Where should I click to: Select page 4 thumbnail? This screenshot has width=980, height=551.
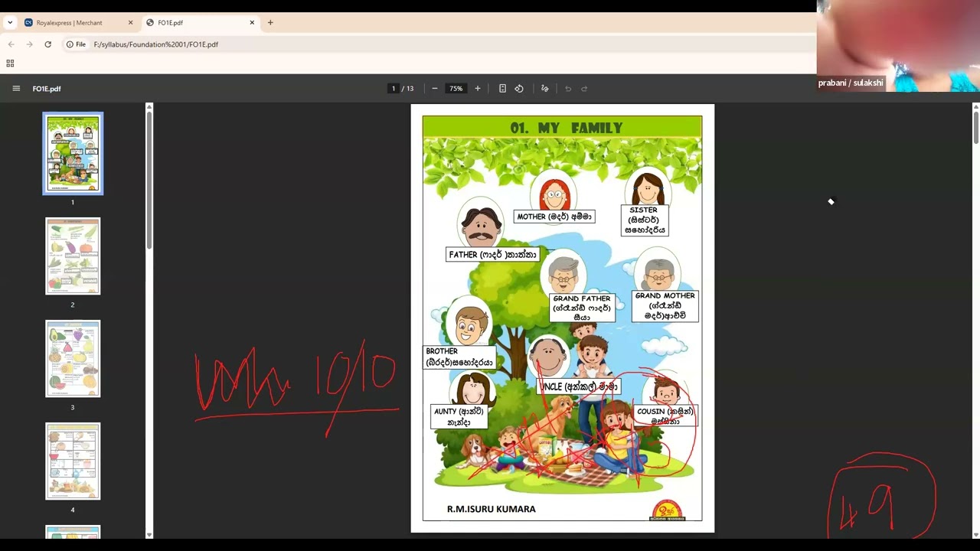[73, 461]
